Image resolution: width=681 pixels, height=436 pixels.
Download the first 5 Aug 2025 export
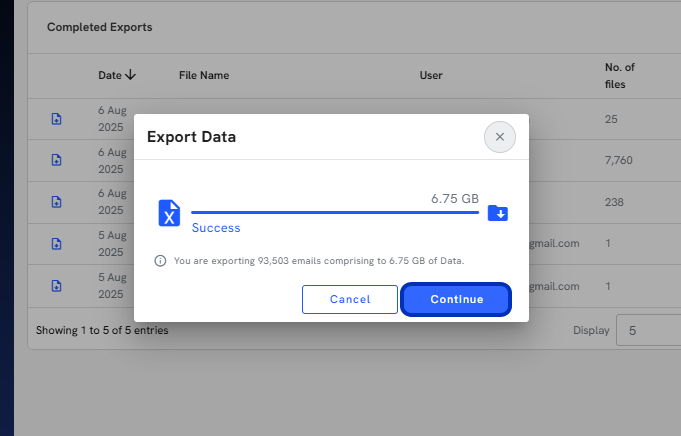[x=56, y=244]
